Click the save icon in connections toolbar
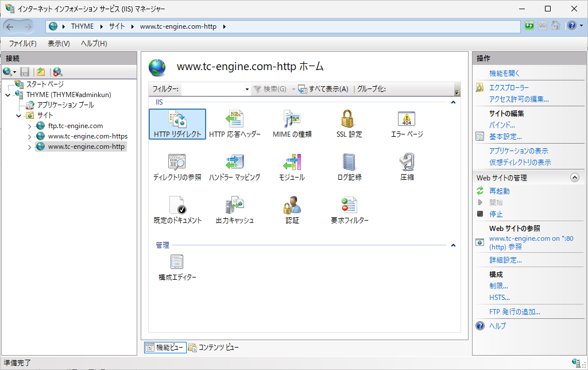588x370 pixels. pos(25,72)
